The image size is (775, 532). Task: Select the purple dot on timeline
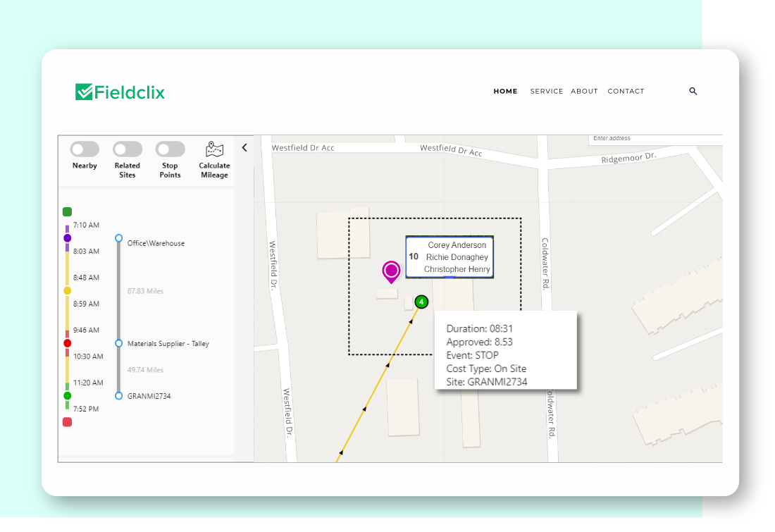coord(67,238)
